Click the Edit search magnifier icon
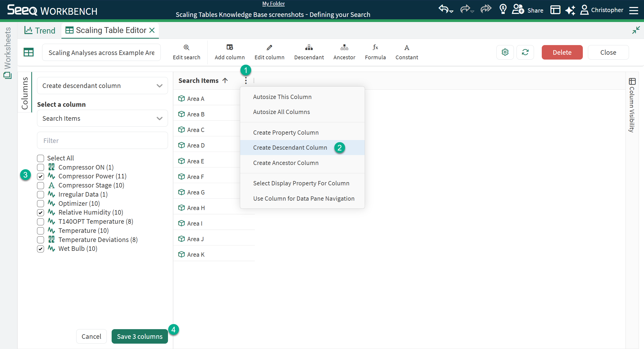Image resolution: width=644 pixels, height=349 pixels. [x=186, y=47]
